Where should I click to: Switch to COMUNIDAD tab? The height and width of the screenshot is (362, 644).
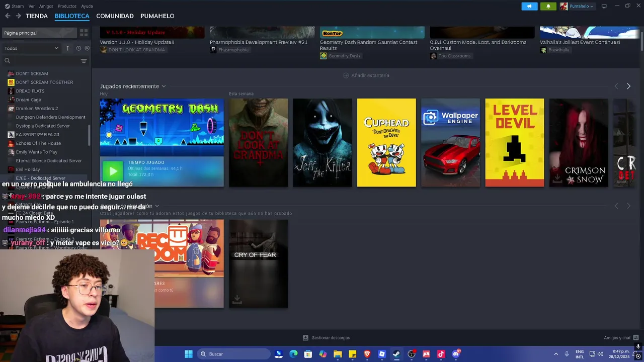[x=115, y=16]
